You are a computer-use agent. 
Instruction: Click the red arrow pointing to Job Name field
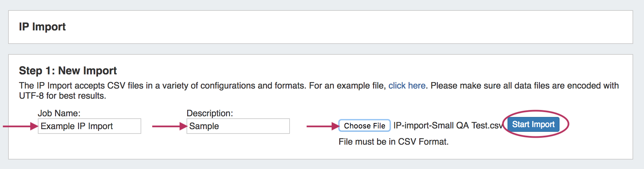20,126
